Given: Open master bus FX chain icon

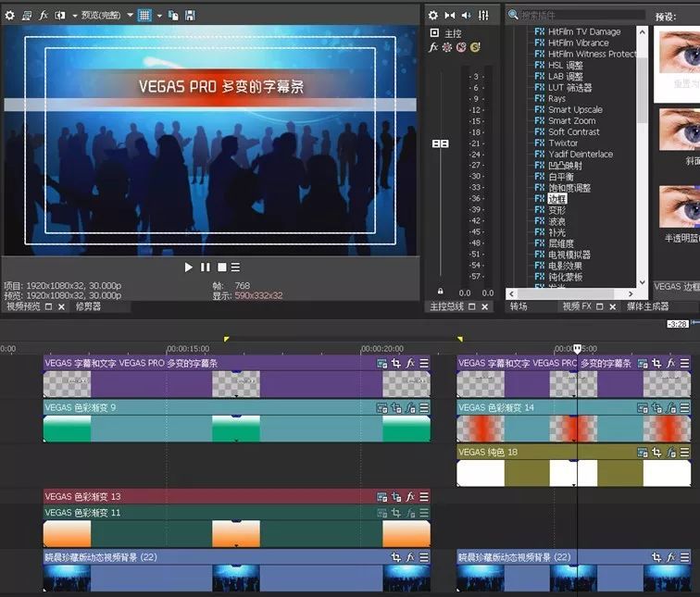Looking at the screenshot, I should pos(433,47).
